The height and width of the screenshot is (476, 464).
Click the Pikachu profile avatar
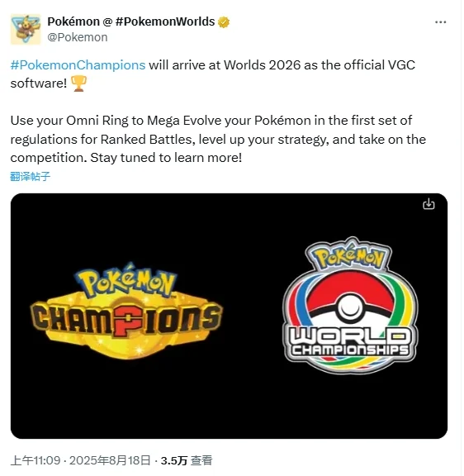click(26, 30)
